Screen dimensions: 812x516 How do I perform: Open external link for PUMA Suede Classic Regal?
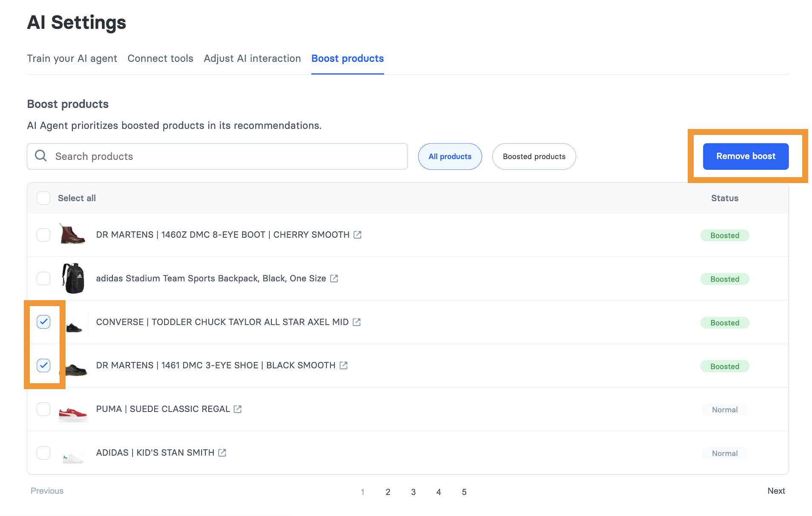click(237, 409)
